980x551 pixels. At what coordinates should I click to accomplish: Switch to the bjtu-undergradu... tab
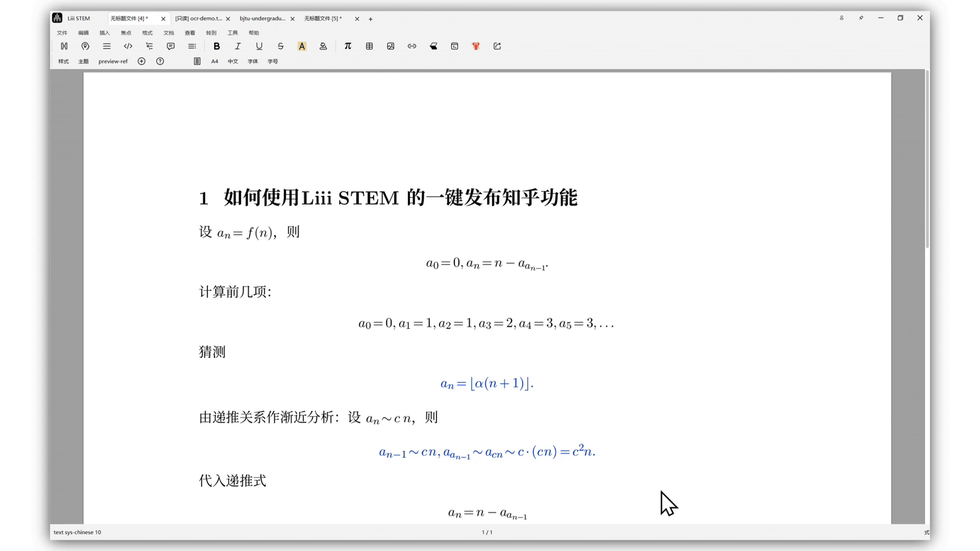point(262,18)
